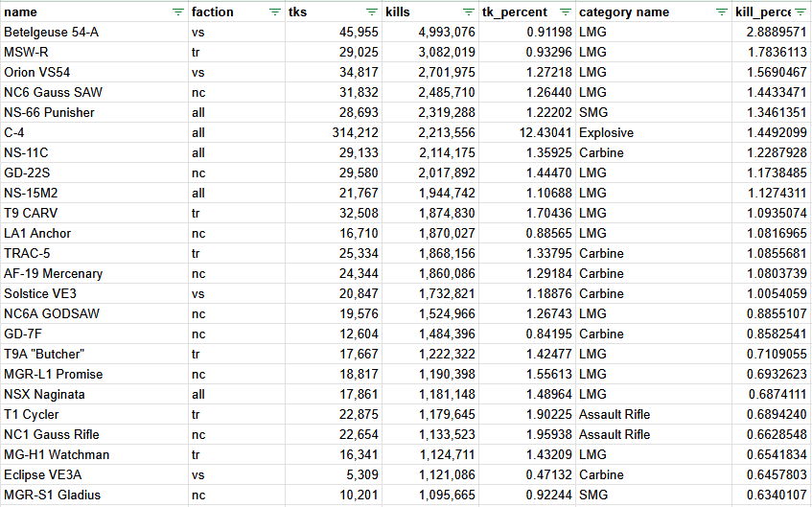The width and height of the screenshot is (812, 507).
Task: Select the 'name' header cell
Action: click(x=94, y=12)
